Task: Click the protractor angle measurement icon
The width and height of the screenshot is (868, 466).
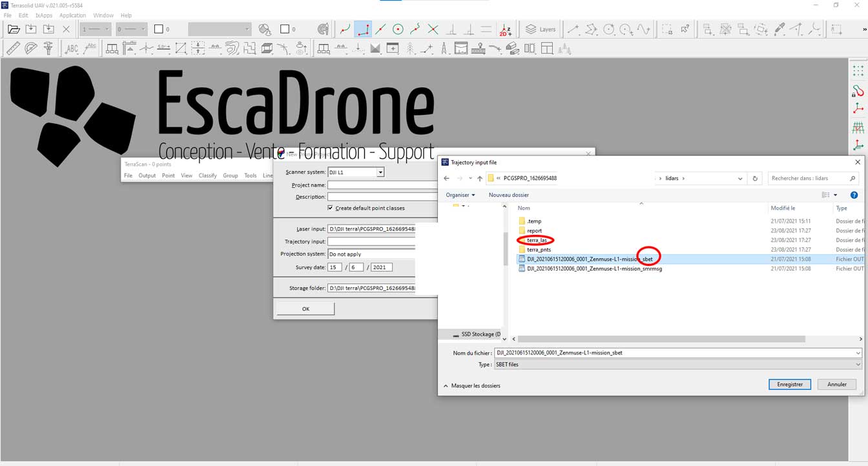Action: 30,46
